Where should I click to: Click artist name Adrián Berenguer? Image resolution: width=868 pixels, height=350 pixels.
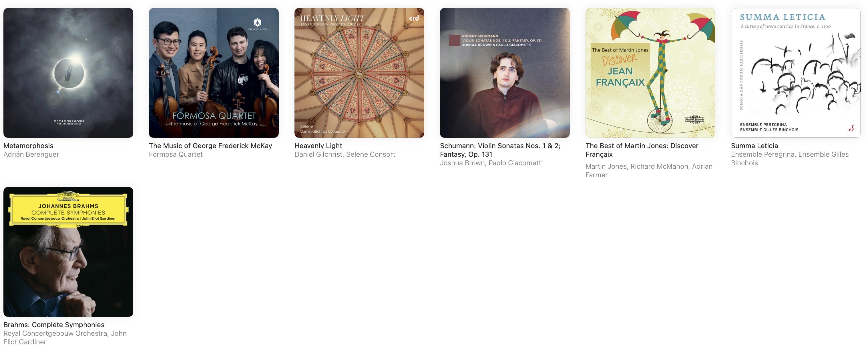[x=31, y=154]
